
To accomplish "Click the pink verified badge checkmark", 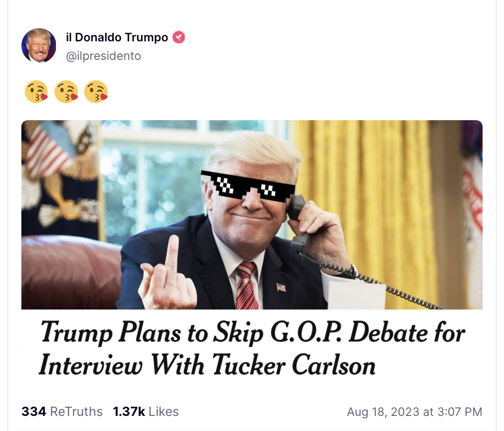I will (x=179, y=37).
